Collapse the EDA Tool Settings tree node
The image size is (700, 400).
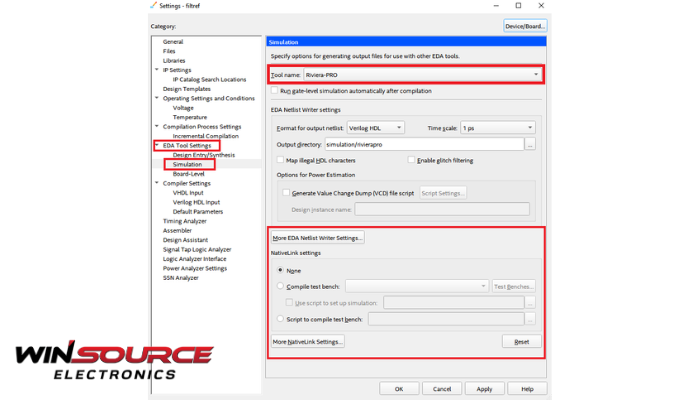pyautogui.click(x=157, y=146)
